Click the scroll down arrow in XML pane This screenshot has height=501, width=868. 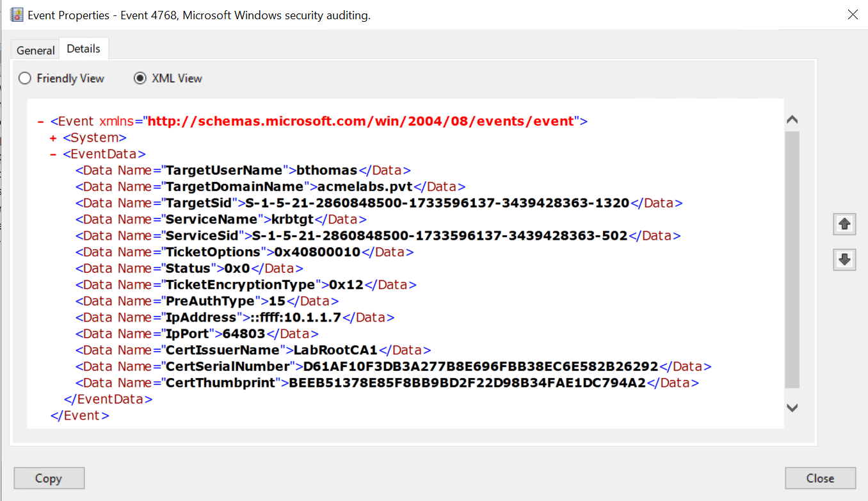pos(792,407)
